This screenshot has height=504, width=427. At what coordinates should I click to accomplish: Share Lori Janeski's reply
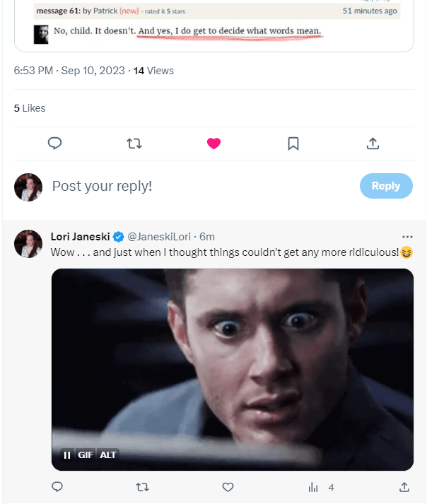pos(404,487)
